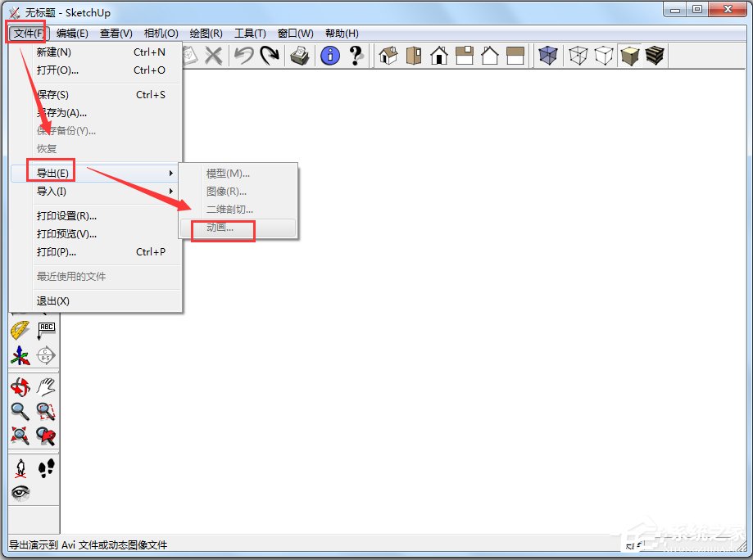
Task: Select the Position Camera tool
Action: click(20, 468)
